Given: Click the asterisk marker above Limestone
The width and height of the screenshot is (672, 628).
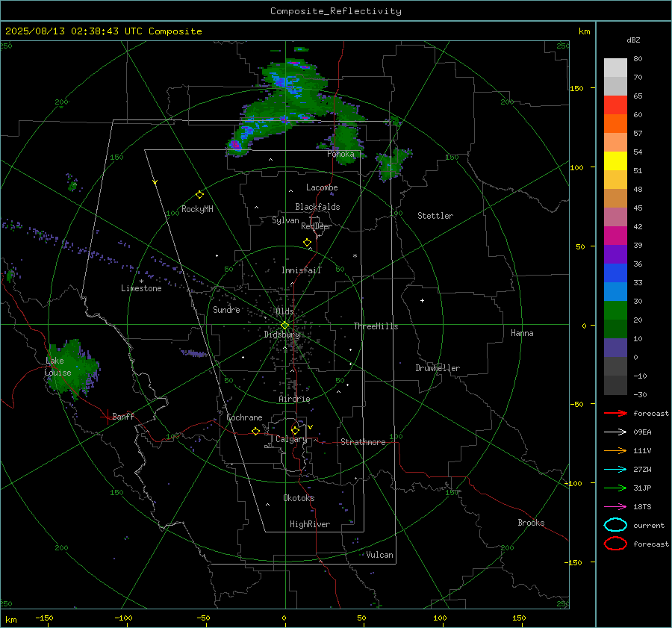Looking at the screenshot, I should (x=141, y=282).
